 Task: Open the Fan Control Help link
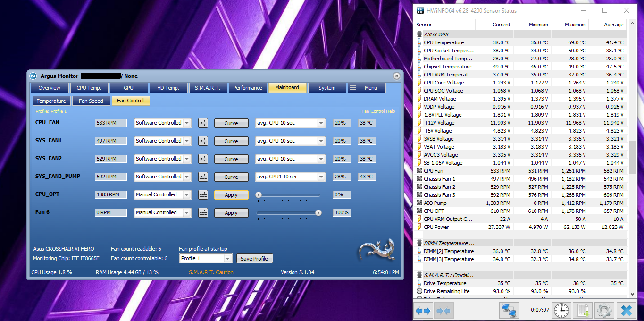378,111
